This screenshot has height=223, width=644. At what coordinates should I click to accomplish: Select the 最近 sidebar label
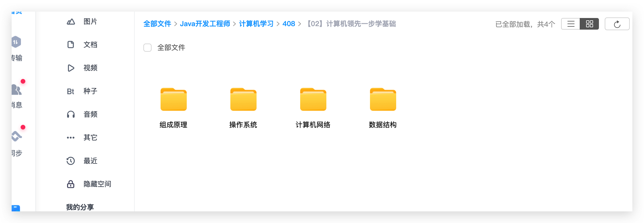[90, 161]
